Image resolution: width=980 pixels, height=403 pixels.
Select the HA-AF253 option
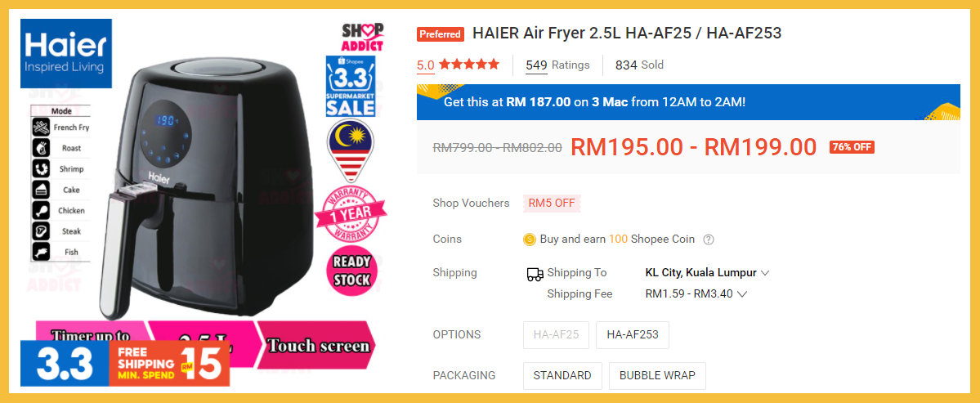pos(633,335)
